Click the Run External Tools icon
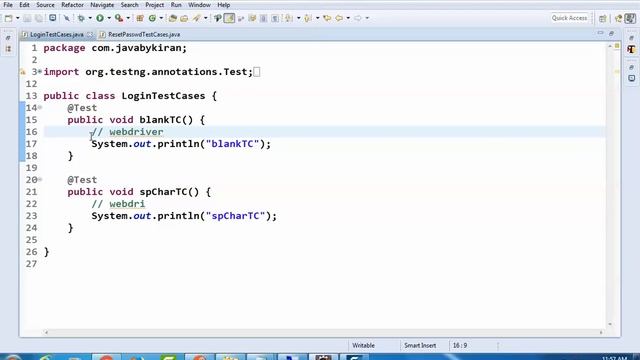This screenshot has width=640, height=360. [119, 18]
